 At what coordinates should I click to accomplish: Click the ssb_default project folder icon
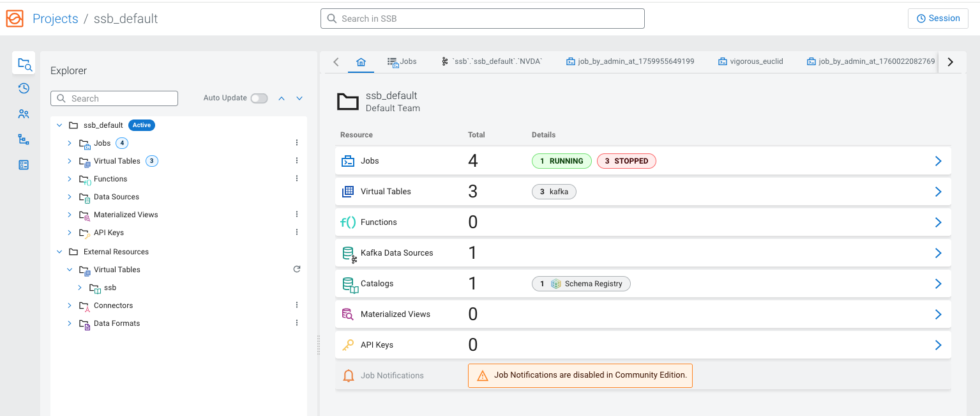[348, 102]
